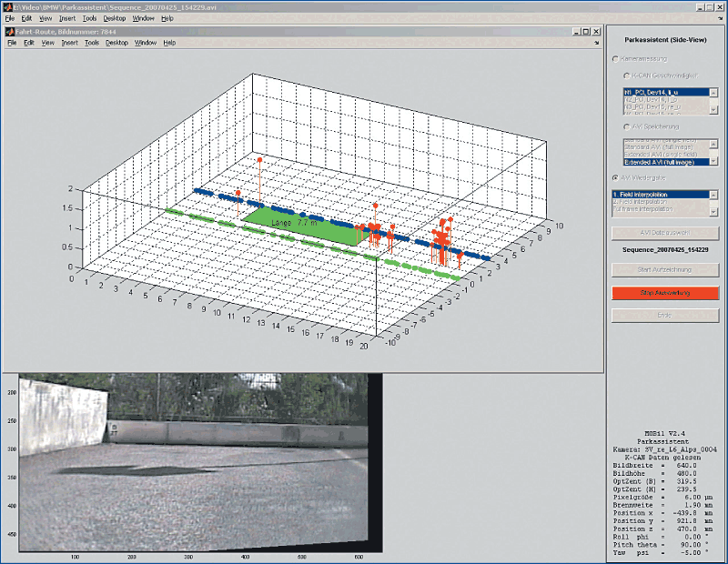Click the down scroll arrow of the PCI device list
The image size is (728, 564).
(712, 109)
